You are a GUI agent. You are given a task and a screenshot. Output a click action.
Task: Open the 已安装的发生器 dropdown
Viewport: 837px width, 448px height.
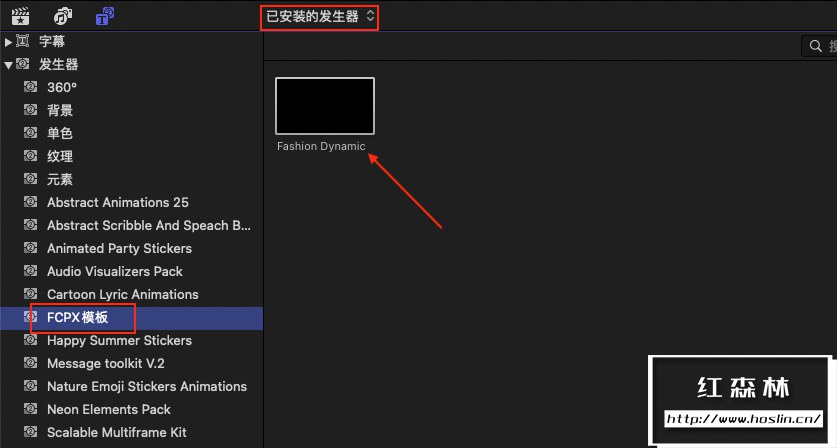tap(320, 17)
